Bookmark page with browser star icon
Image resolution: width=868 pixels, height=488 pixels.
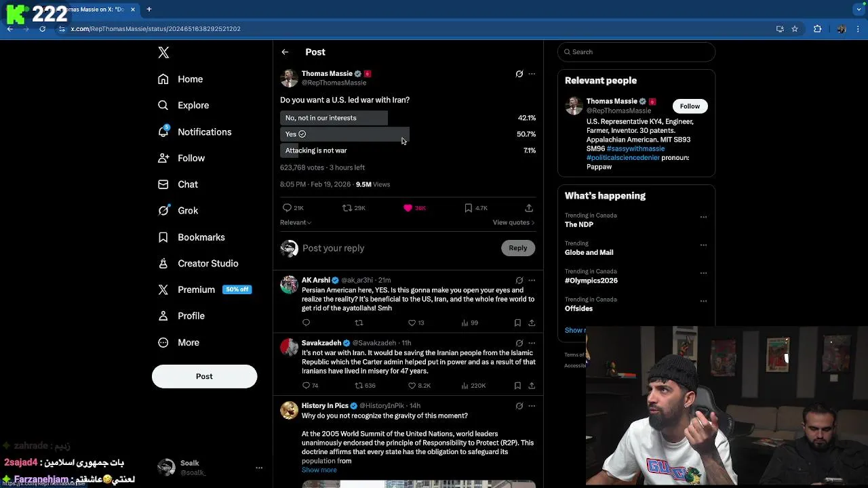click(x=795, y=29)
